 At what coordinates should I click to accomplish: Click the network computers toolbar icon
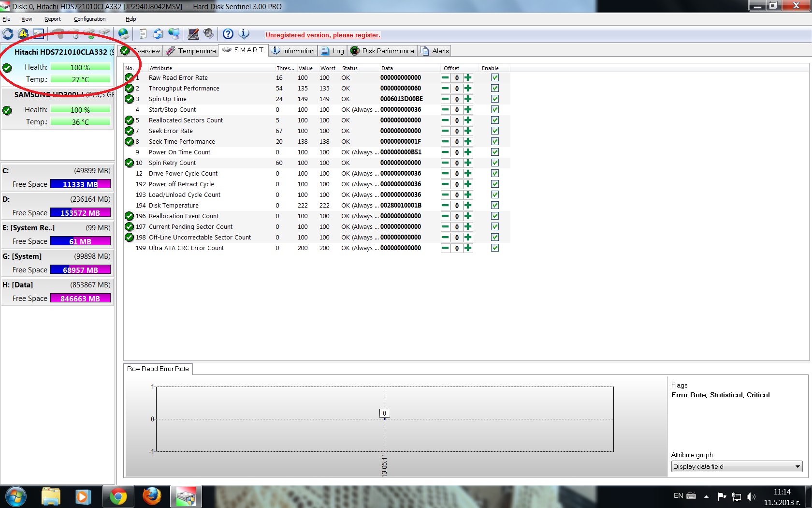tap(174, 34)
